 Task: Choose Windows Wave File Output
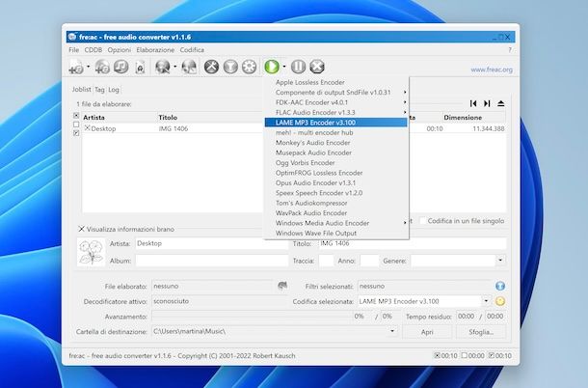coord(336,234)
